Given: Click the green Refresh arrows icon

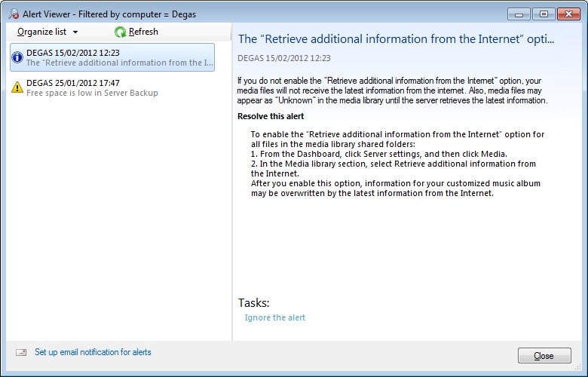Looking at the screenshot, I should click(120, 32).
